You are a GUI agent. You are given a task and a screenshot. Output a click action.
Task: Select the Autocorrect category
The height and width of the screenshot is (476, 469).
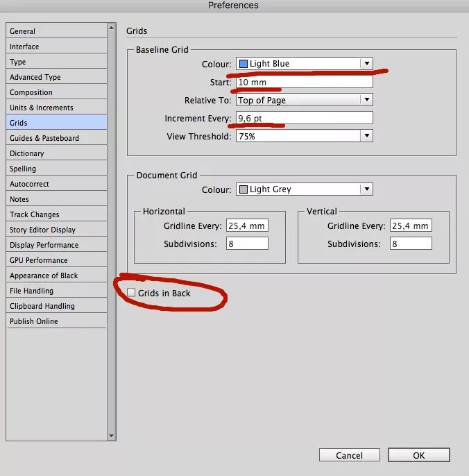tap(56, 184)
